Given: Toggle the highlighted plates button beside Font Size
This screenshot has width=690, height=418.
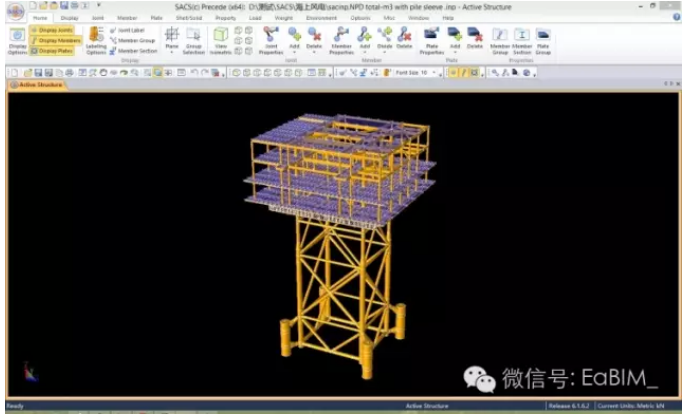Looking at the screenshot, I should click(474, 73).
